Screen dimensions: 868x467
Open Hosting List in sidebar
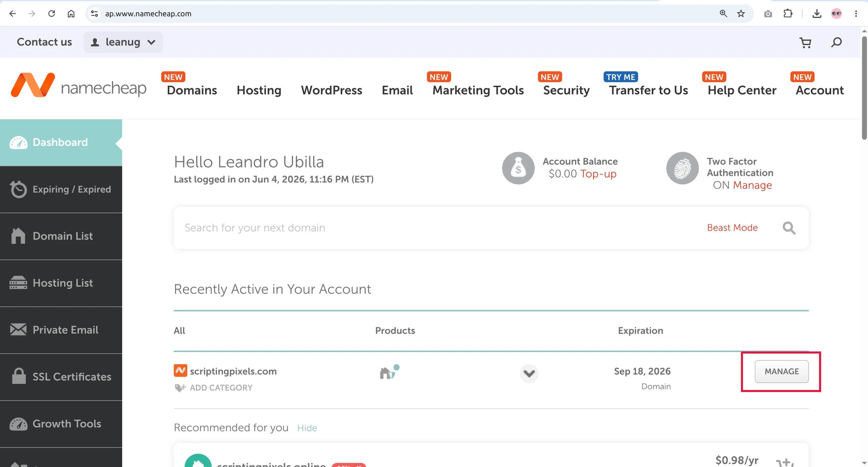coord(61,283)
